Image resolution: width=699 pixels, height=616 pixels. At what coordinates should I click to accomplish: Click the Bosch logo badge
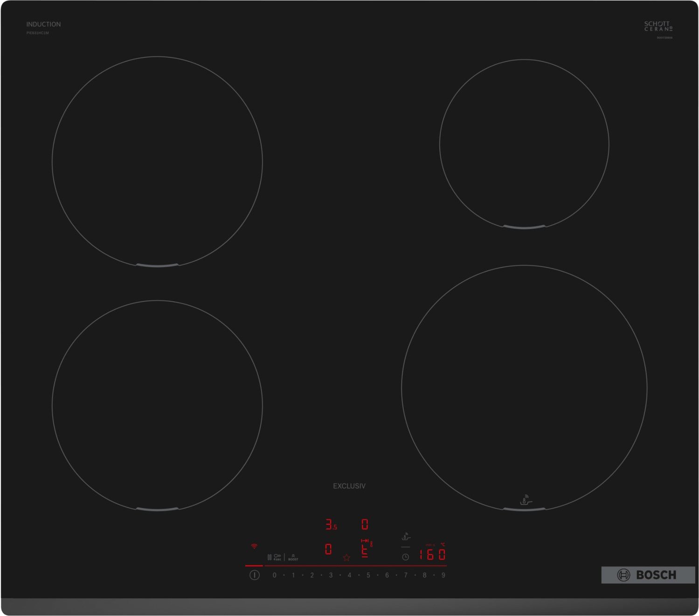tap(648, 575)
